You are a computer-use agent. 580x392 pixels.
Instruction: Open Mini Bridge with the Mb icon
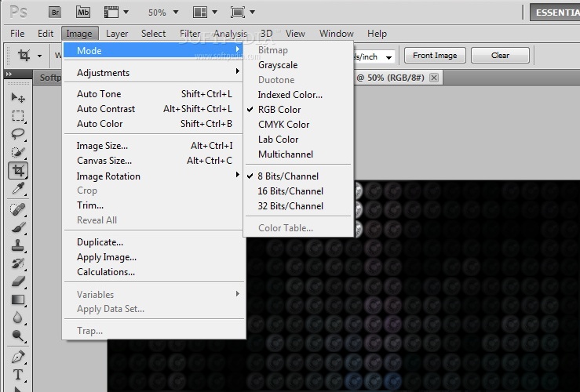[x=83, y=13]
